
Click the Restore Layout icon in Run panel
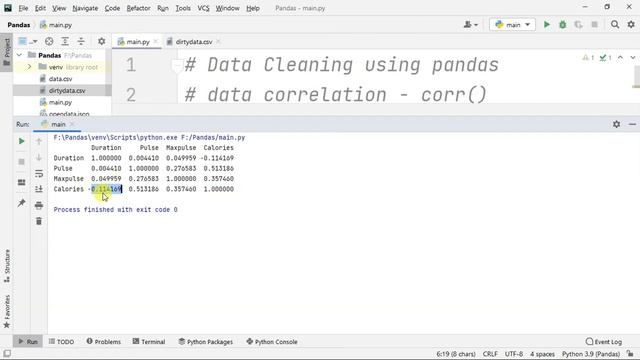point(22,182)
